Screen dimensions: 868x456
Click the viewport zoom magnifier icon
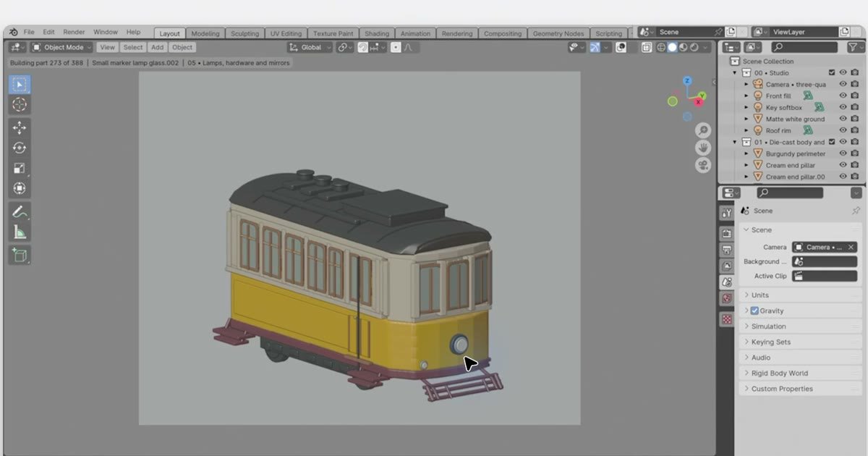[703, 130]
